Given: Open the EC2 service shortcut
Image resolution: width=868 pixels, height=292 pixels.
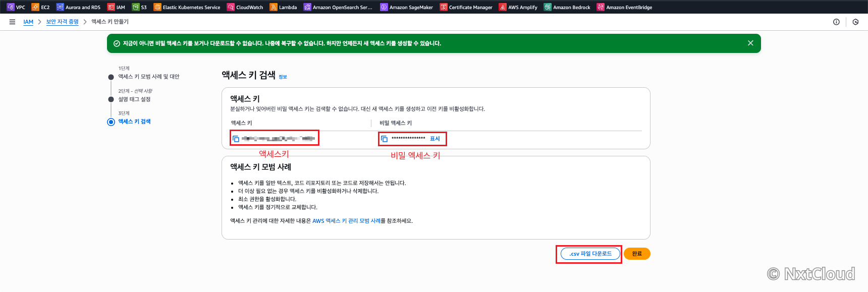Looking at the screenshot, I should [x=40, y=7].
